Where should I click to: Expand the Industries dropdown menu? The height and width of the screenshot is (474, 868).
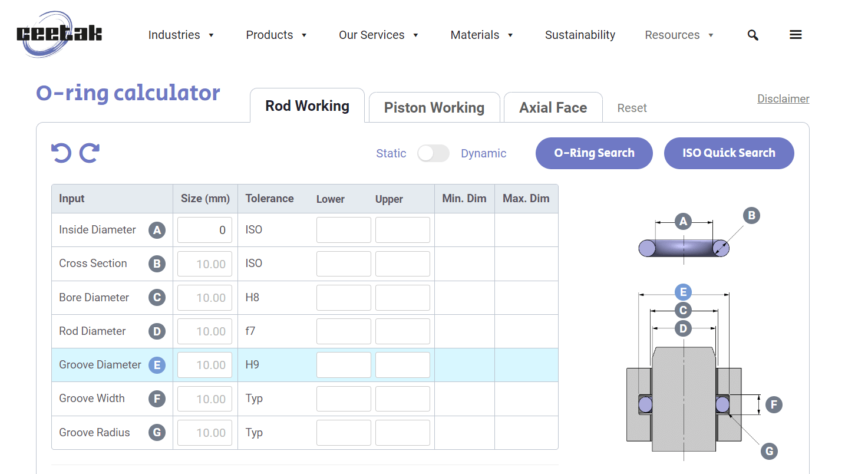(x=181, y=35)
